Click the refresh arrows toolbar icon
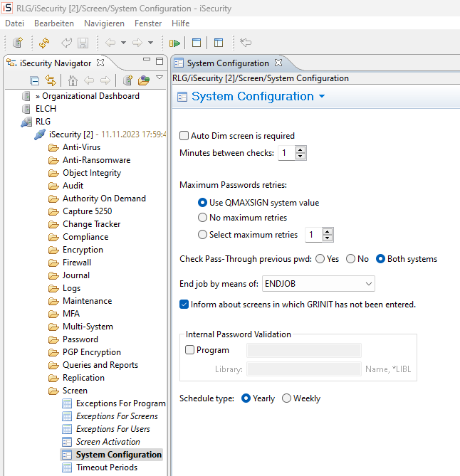Image resolution: width=460 pixels, height=476 pixels. click(x=44, y=43)
